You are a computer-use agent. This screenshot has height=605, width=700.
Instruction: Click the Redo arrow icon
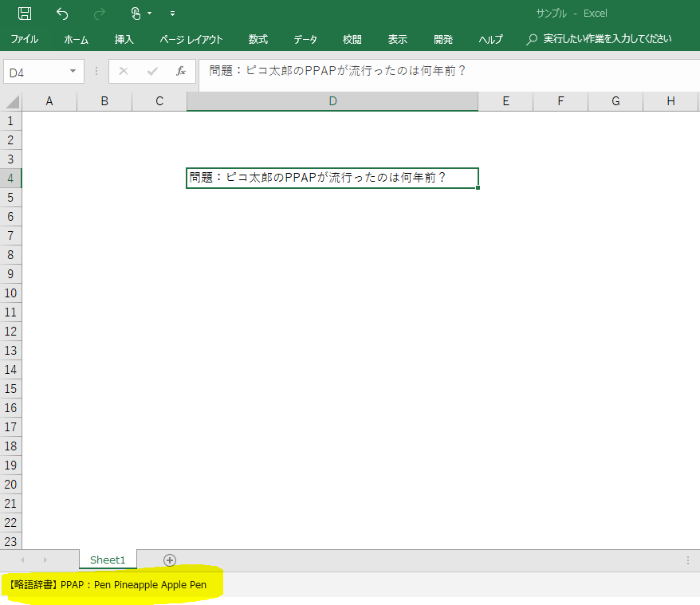(x=99, y=14)
